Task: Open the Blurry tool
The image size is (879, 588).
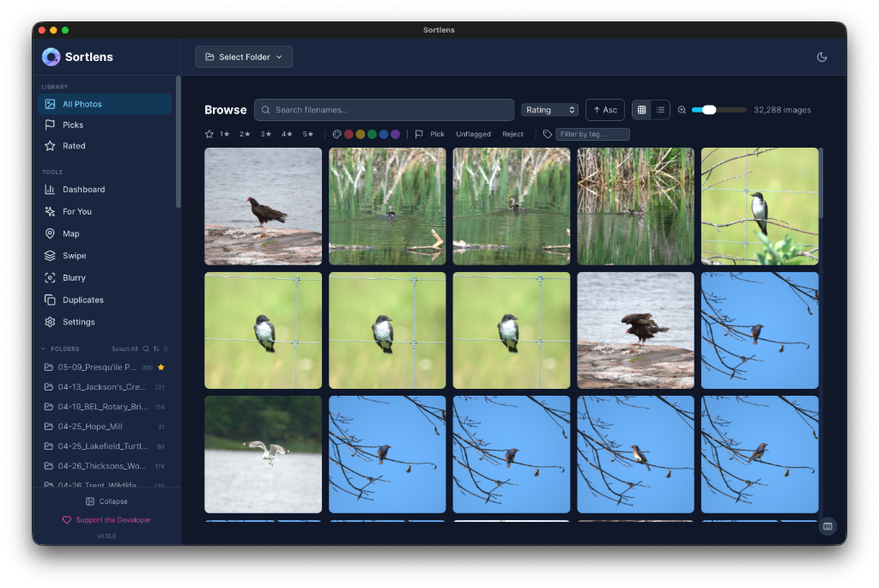Action: click(104, 277)
